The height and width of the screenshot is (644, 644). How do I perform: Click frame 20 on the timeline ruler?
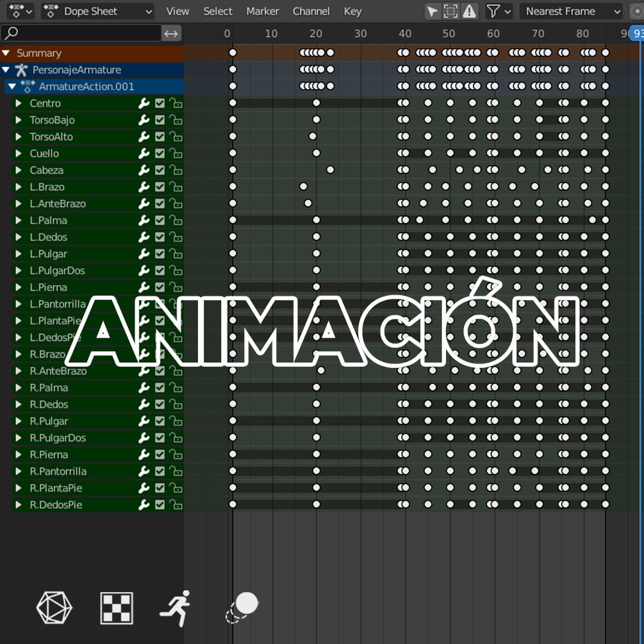coord(315,34)
